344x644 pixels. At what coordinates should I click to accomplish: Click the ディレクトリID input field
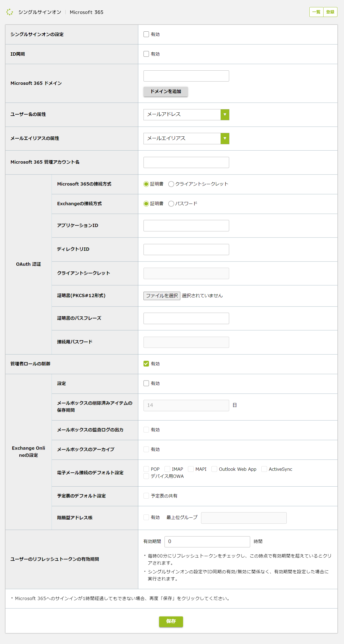click(186, 249)
